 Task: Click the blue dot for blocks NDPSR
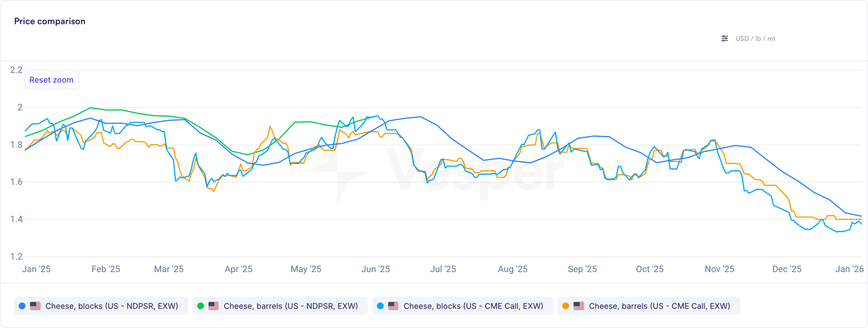pos(22,306)
